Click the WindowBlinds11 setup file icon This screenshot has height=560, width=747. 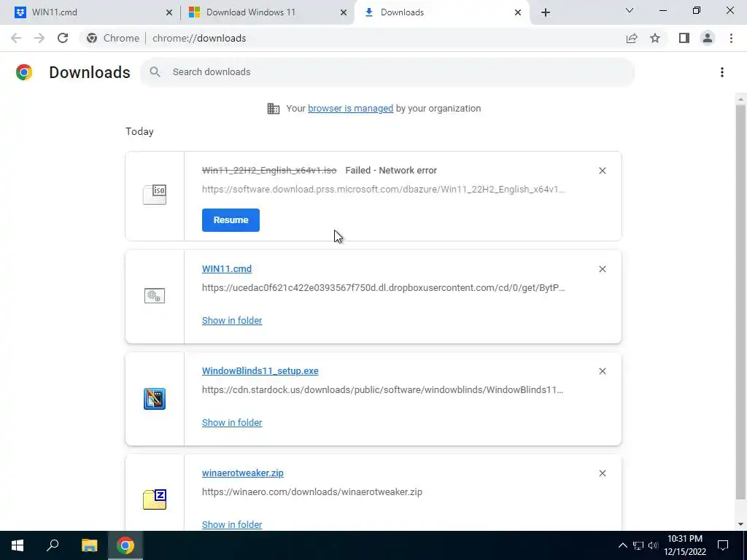(155, 399)
